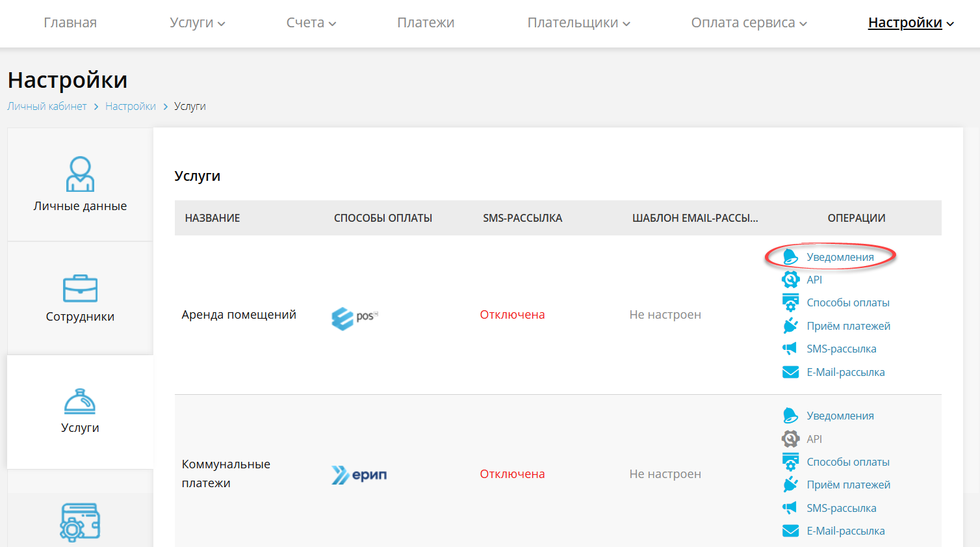Click the bell icon for Коммунальные платежи notifications
This screenshot has width=980, height=547.
(790, 416)
